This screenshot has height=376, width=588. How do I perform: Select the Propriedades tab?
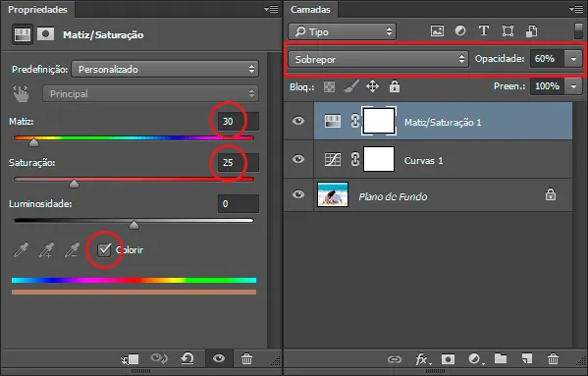tap(37, 10)
